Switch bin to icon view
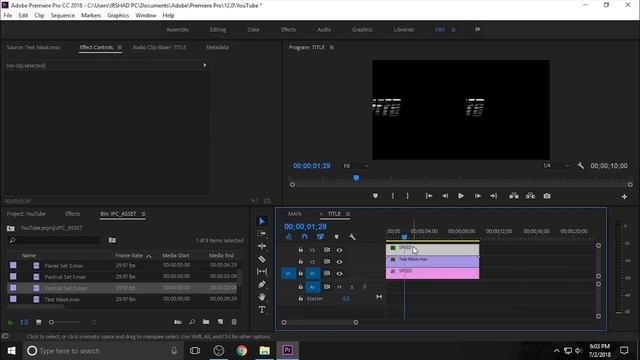This screenshot has height=360, width=640. [39, 322]
